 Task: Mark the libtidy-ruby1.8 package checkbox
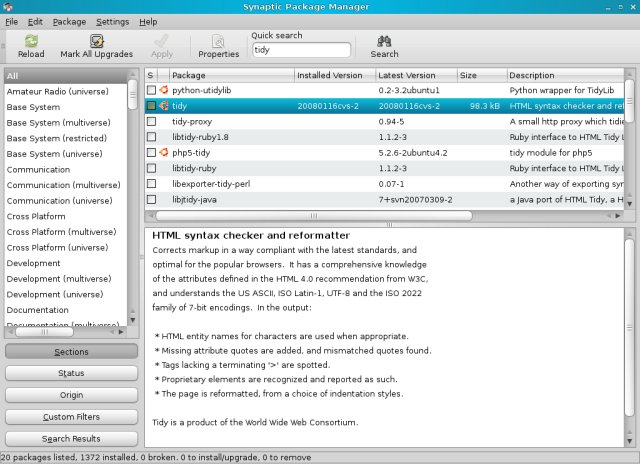[152, 137]
